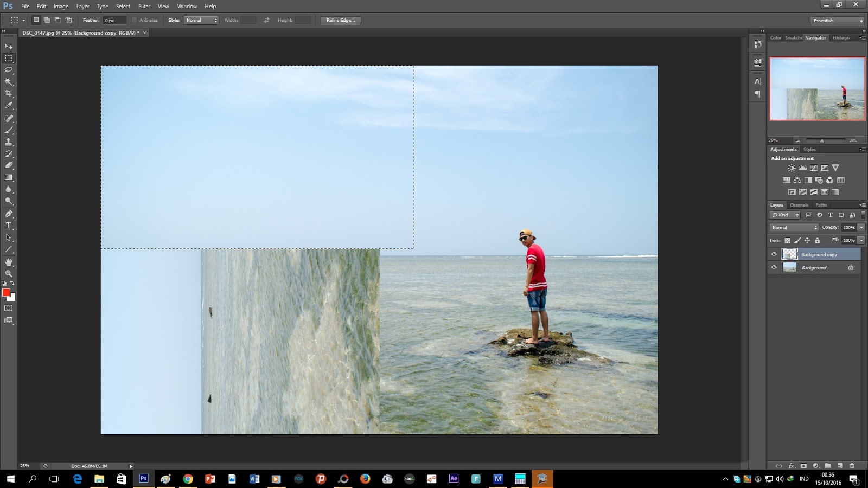Screen dimensions: 868x488
Task: Select the Blur tool
Action: (x=9, y=190)
